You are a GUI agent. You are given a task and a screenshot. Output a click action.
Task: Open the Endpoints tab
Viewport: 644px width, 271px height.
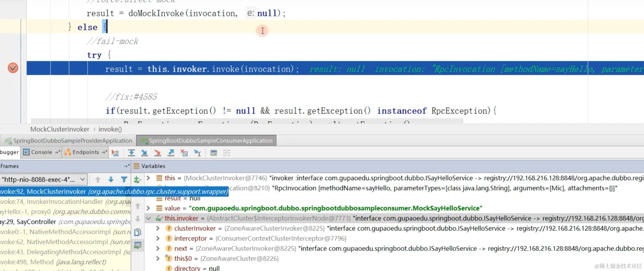tap(86, 152)
